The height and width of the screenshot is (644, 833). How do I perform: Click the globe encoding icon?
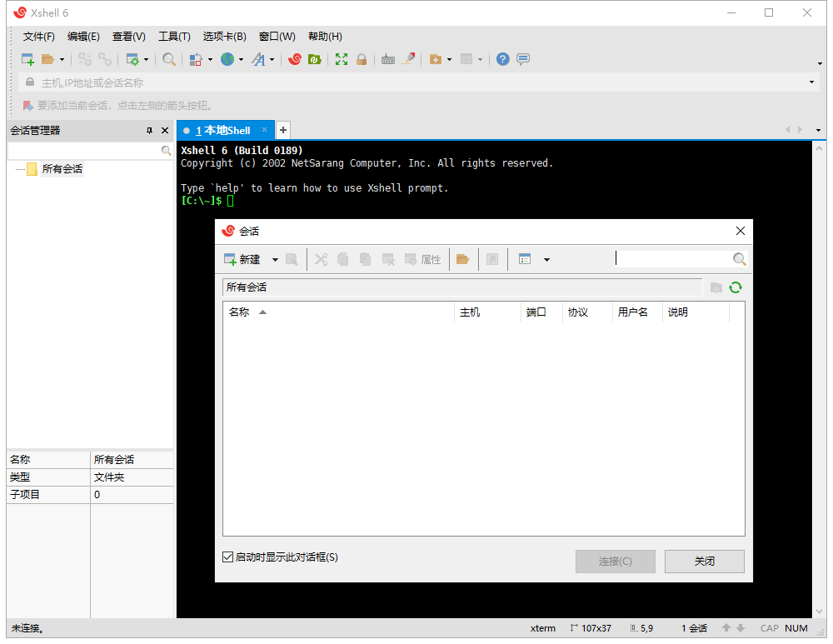pos(227,59)
